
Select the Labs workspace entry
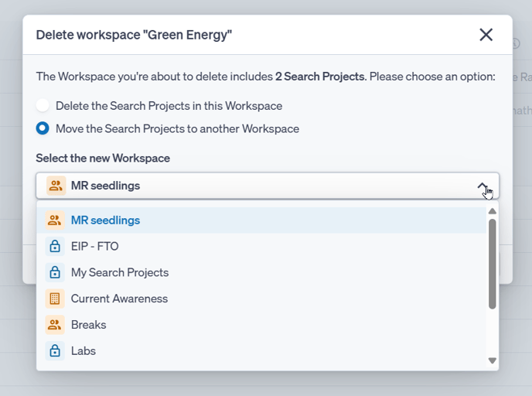click(84, 351)
